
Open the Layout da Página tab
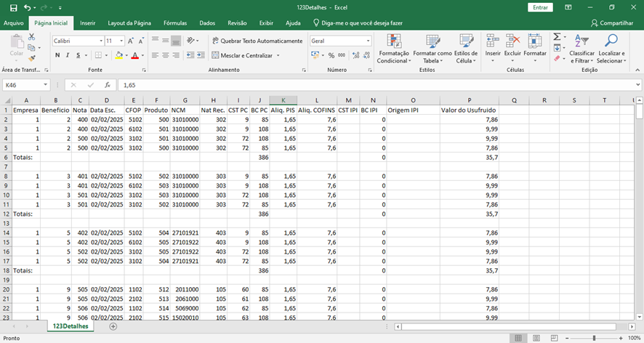pyautogui.click(x=129, y=23)
